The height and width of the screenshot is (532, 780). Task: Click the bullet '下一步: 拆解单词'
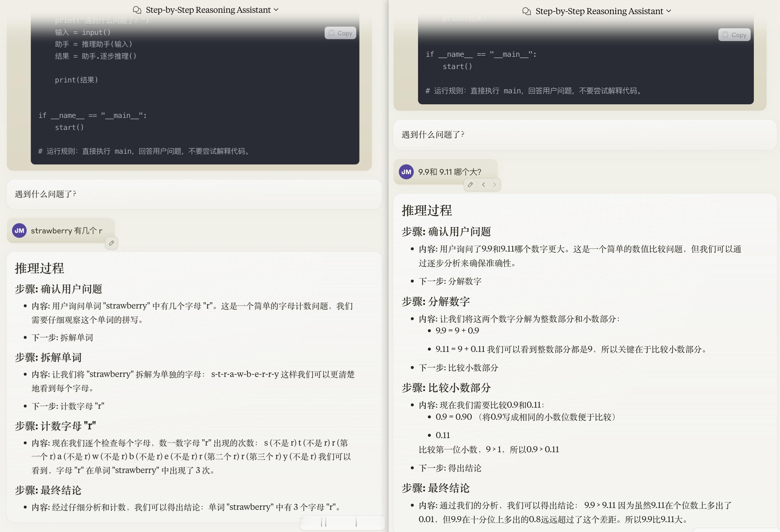62,338
